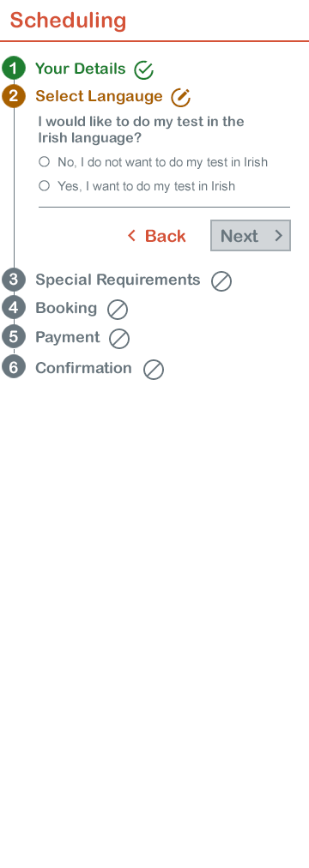
Task: Click the edit pencil icon beside Select Langauge
Action: [180, 98]
